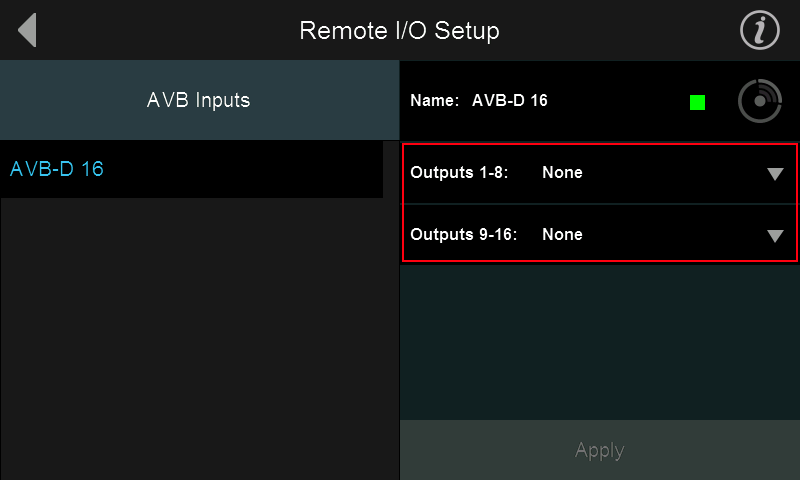Open the None value for Outputs 9-16
Screen dimensions: 800x480
click(562, 234)
